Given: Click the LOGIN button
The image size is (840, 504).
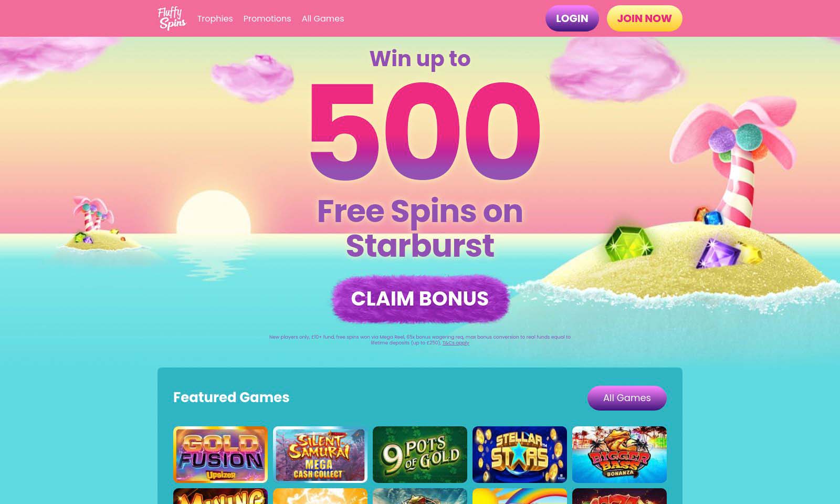Looking at the screenshot, I should click(x=572, y=18).
